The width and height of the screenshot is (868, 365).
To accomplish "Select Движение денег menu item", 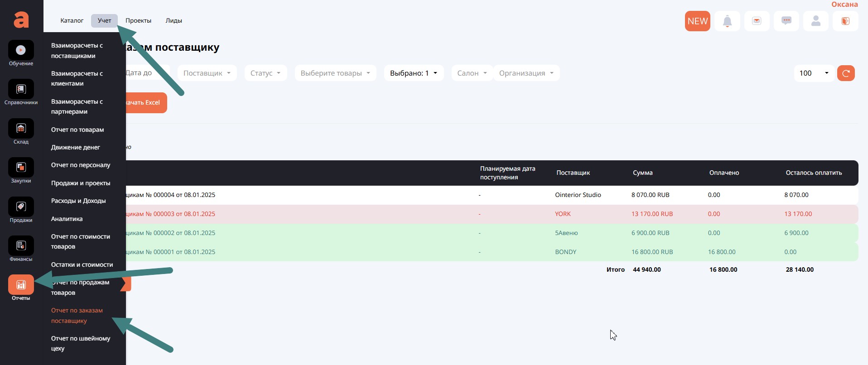I will pyautogui.click(x=76, y=148).
